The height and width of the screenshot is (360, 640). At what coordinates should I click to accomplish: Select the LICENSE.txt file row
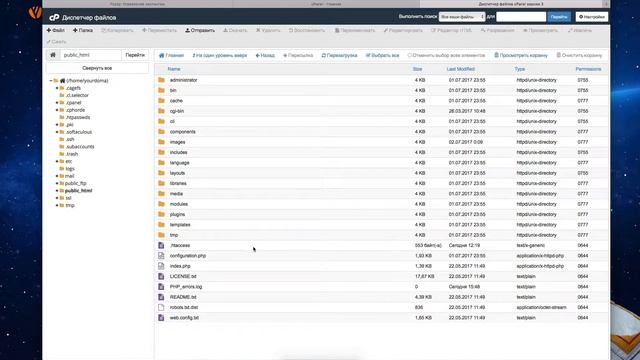click(x=381, y=276)
